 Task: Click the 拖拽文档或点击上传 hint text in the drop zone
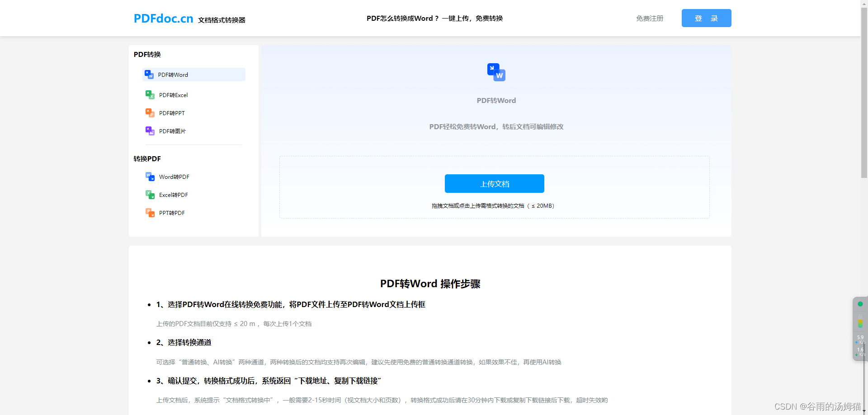493,206
